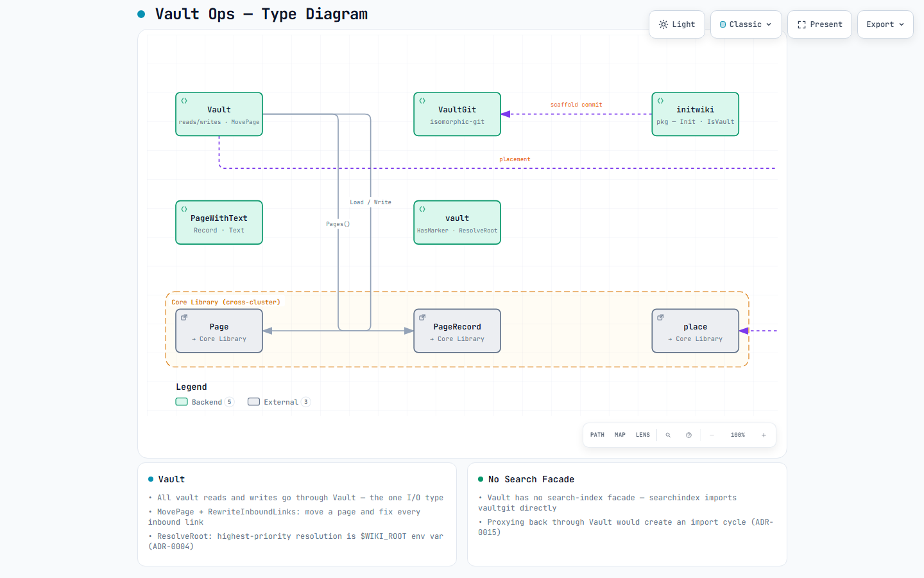Click 'isomorphic-git' subtitle in VaultGit node
The image size is (924, 578).
tap(457, 122)
